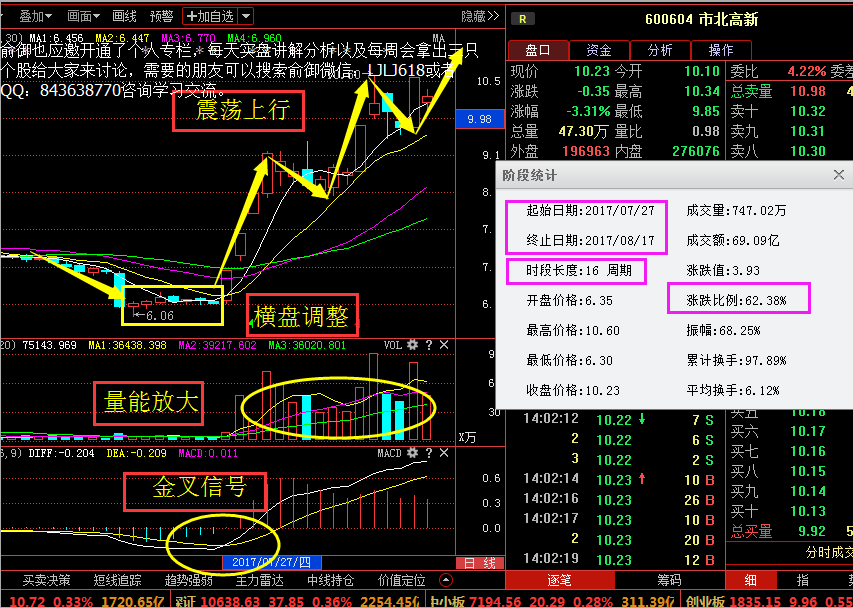Expand the dropdown arrow next to 加自选
The height and width of the screenshot is (608, 853).
pyautogui.click(x=246, y=16)
